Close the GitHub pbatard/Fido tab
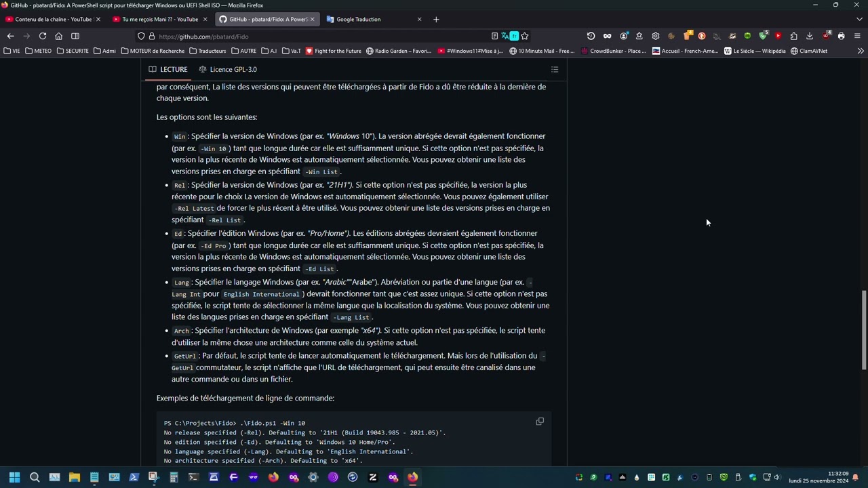The height and width of the screenshot is (488, 868). pos(312,19)
